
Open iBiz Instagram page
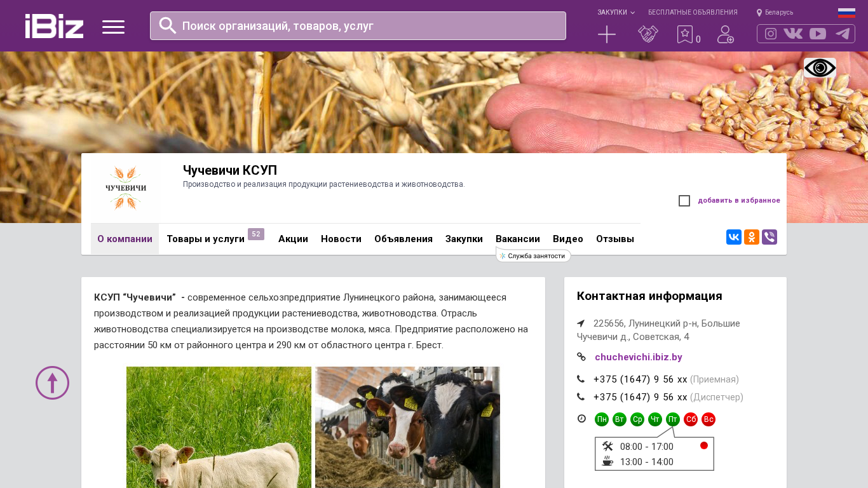tap(771, 34)
